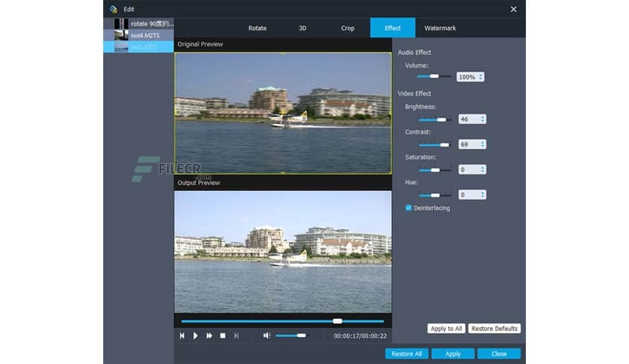629x364 pixels.
Task: Mute the preview audio speaker icon
Action: tap(266, 335)
